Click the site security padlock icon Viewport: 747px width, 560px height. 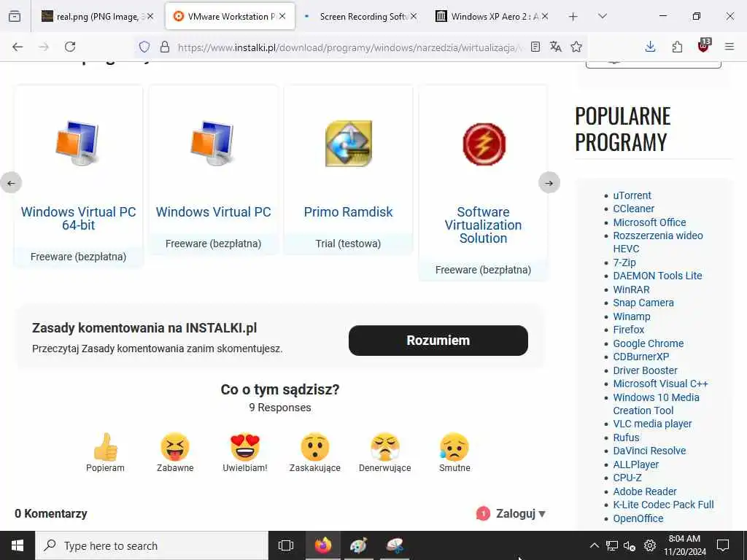point(165,47)
